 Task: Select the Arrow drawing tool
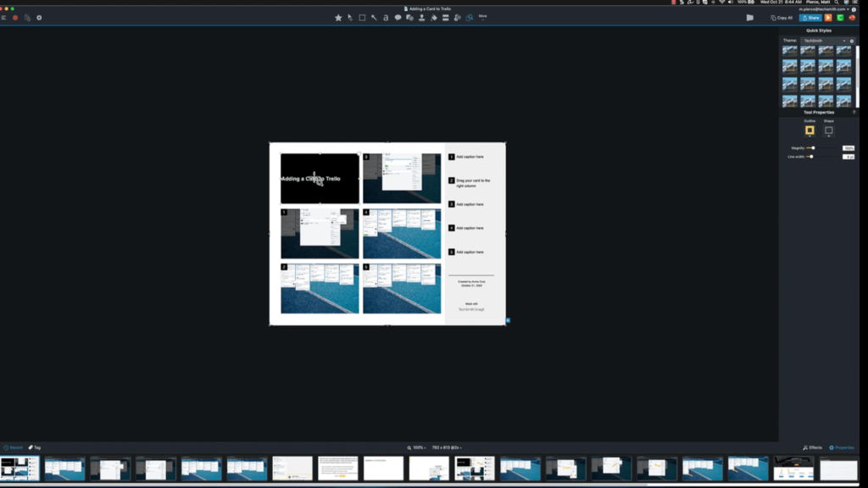pyautogui.click(x=374, y=18)
